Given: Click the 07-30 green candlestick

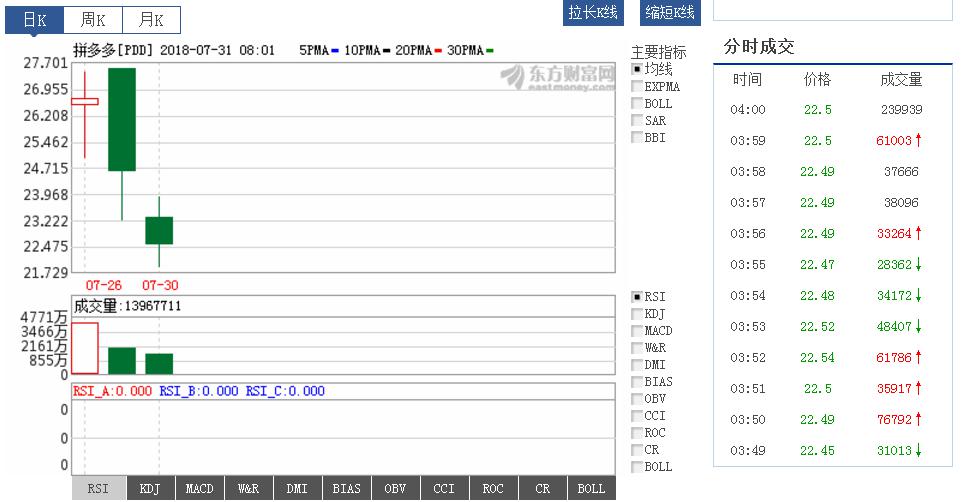Looking at the screenshot, I should 159,230.
